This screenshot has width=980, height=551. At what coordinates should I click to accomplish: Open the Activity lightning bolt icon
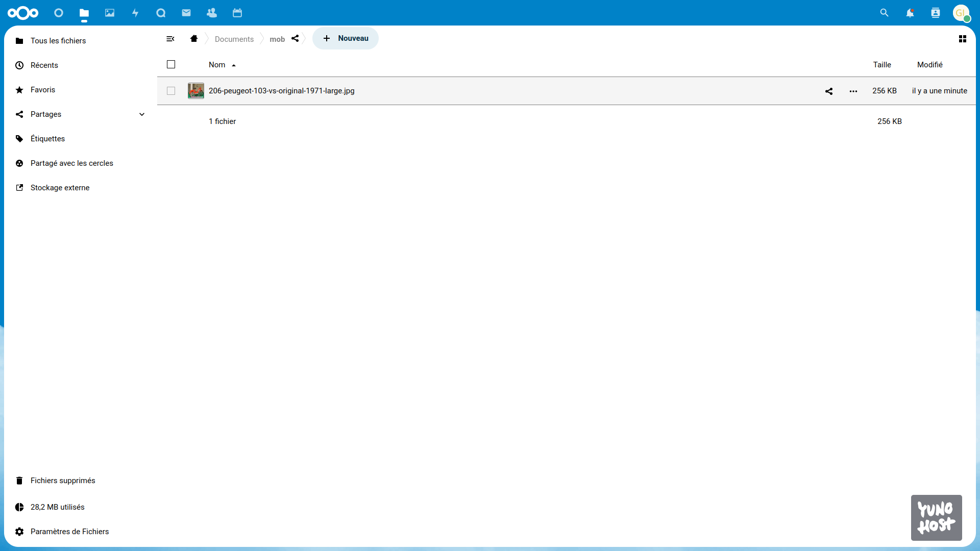[135, 13]
